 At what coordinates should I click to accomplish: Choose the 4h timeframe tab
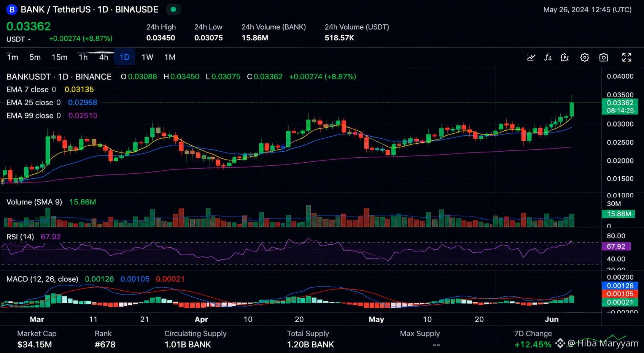point(103,57)
